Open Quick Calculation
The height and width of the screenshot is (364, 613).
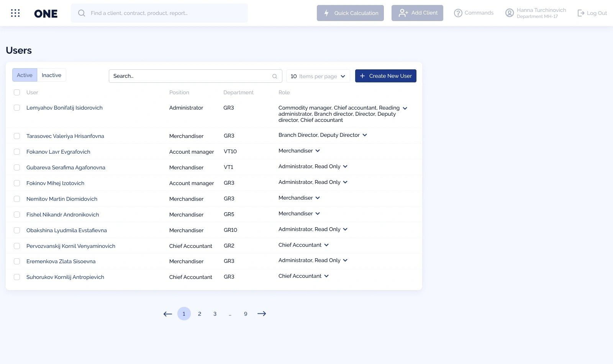[x=350, y=13]
